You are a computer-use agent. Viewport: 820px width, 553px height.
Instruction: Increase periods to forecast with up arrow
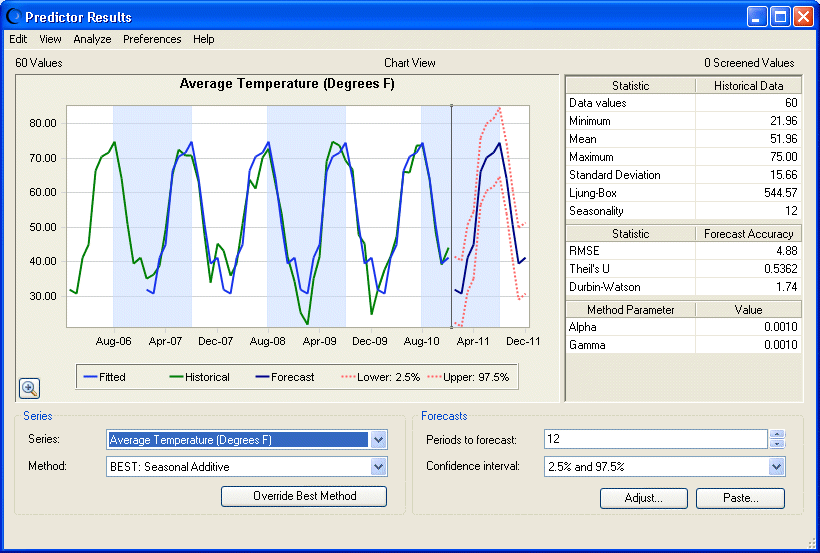point(778,434)
